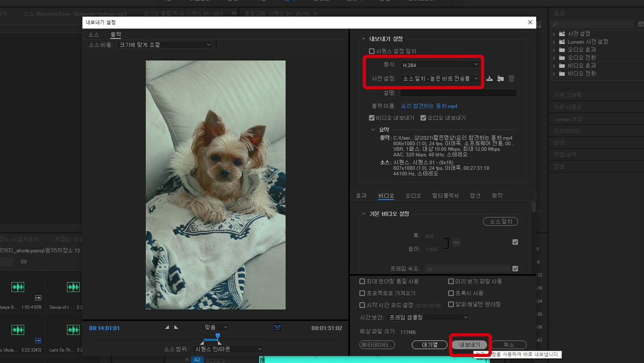Expand 비디오 효과 tree chevron
The height and width of the screenshot is (363, 644).
[554, 66]
